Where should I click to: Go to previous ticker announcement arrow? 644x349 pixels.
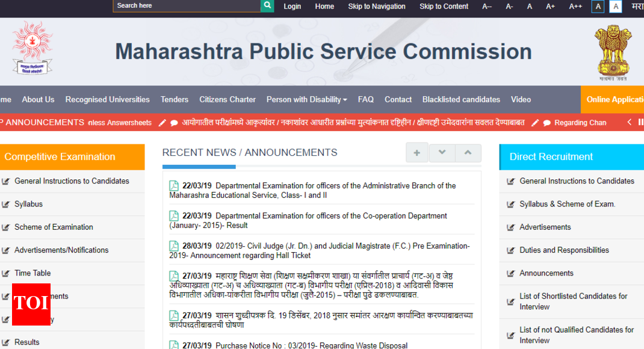pos(629,122)
